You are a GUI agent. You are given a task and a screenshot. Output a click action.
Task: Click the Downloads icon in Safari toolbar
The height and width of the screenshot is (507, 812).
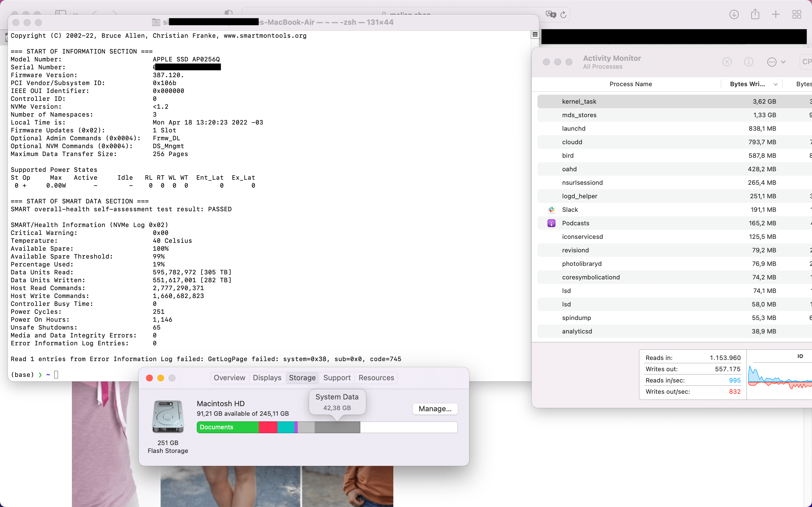734,14
